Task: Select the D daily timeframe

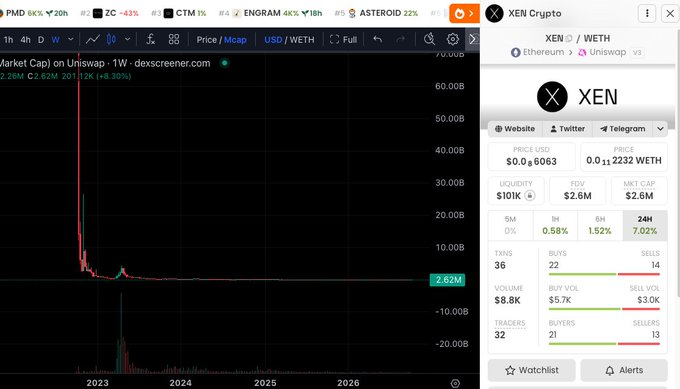Action: (x=41, y=39)
